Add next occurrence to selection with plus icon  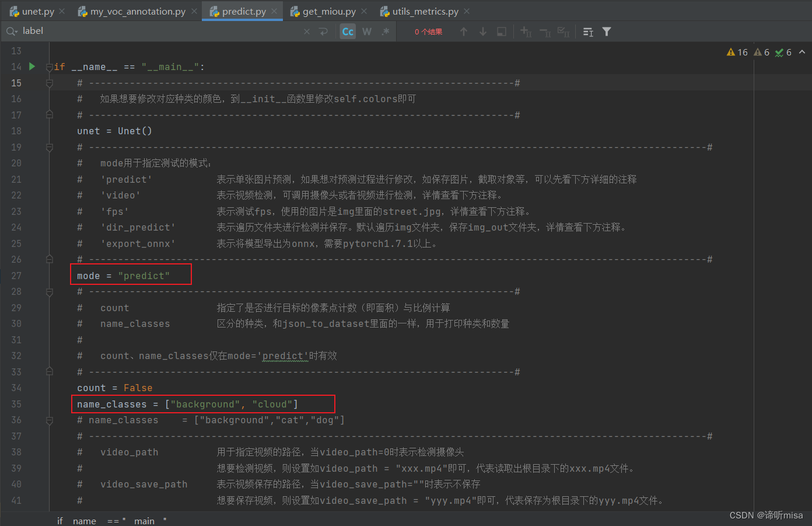point(525,31)
